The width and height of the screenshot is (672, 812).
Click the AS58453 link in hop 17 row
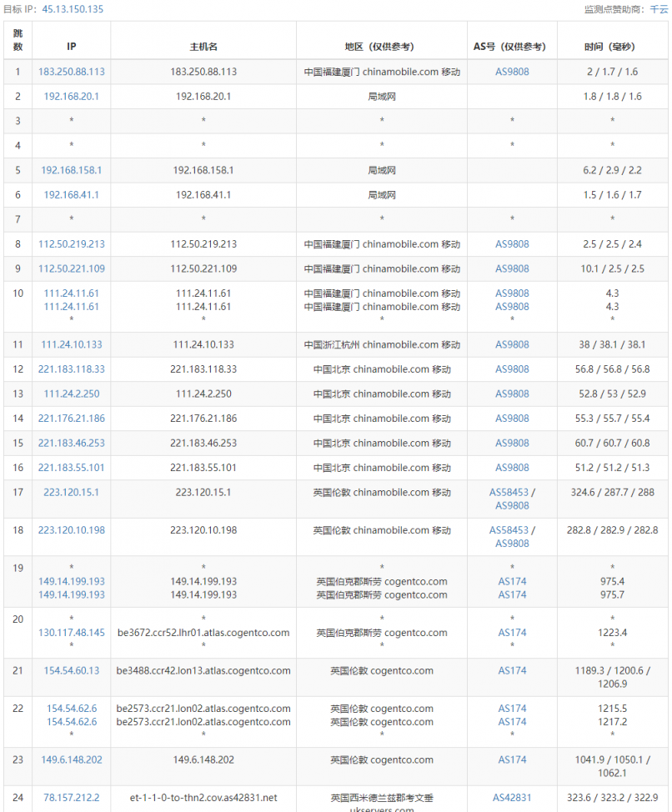tap(509, 493)
